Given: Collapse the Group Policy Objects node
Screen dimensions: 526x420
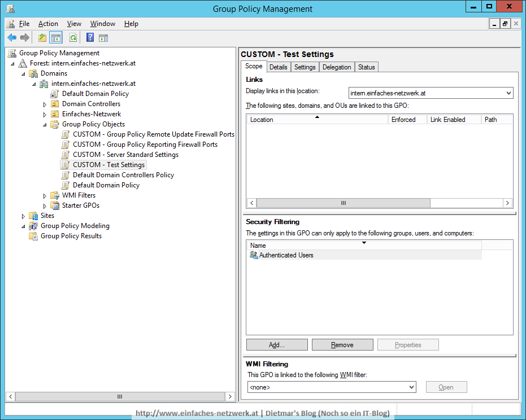Looking at the screenshot, I should coord(45,125).
